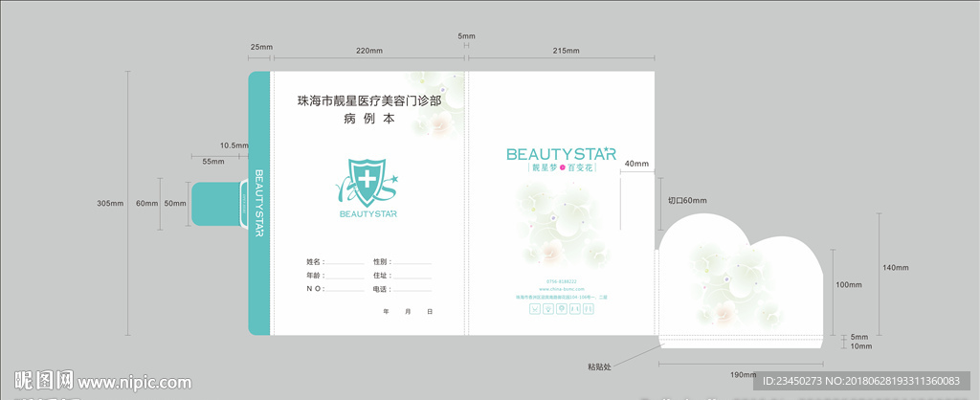Screen dimensions: 980x400
Task: Click the 40mm dimension label
Action: tap(636, 164)
